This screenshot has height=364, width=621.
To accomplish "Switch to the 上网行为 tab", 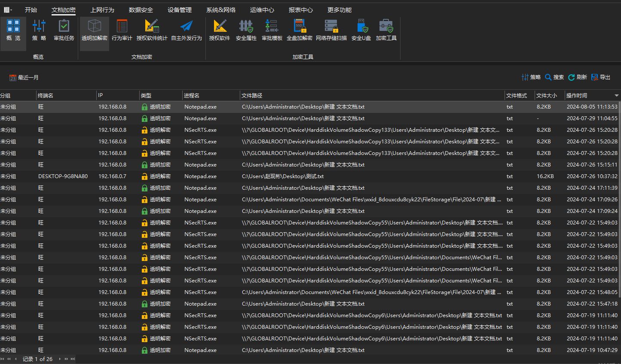I will [x=102, y=10].
